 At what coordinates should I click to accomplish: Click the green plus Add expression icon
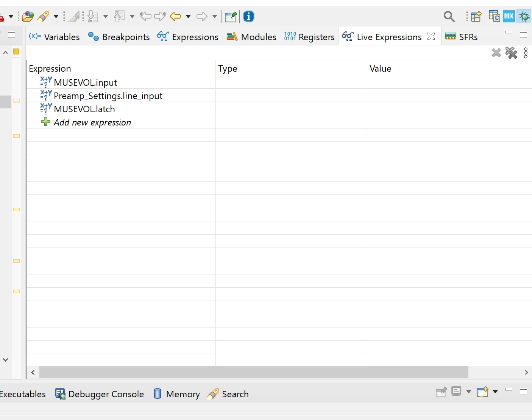click(46, 122)
